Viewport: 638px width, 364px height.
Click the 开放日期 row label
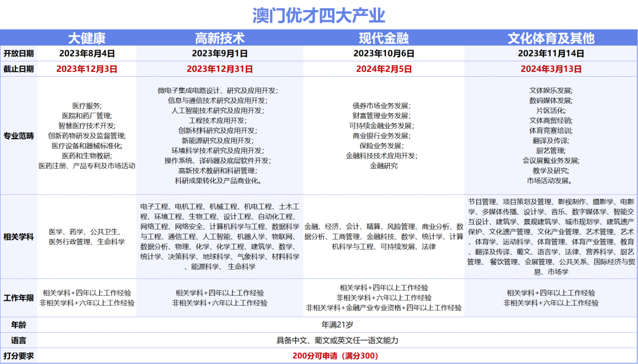pos(19,52)
